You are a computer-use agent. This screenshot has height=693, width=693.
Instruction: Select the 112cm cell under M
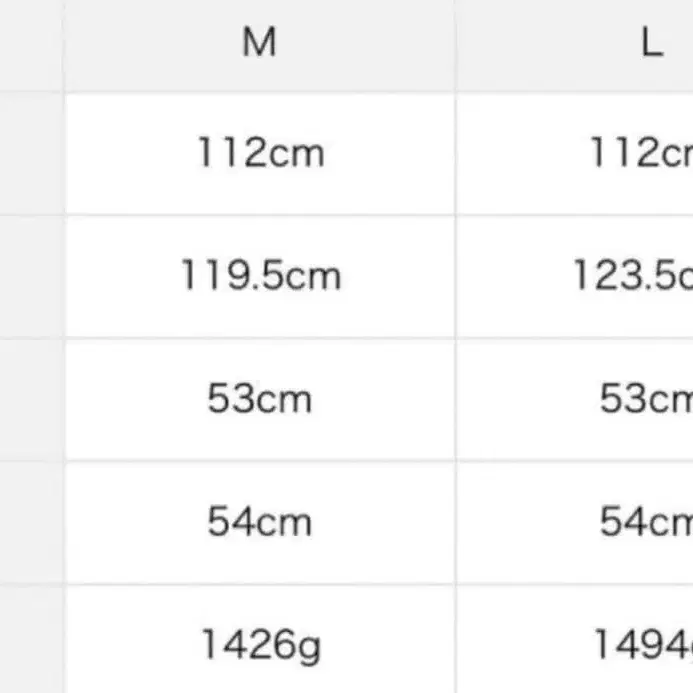point(260,153)
